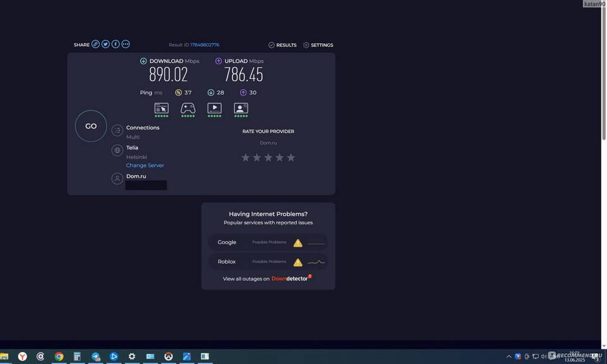The height and width of the screenshot is (364, 607).
Task: Open the volume speaker tray icon
Action: coord(544,356)
